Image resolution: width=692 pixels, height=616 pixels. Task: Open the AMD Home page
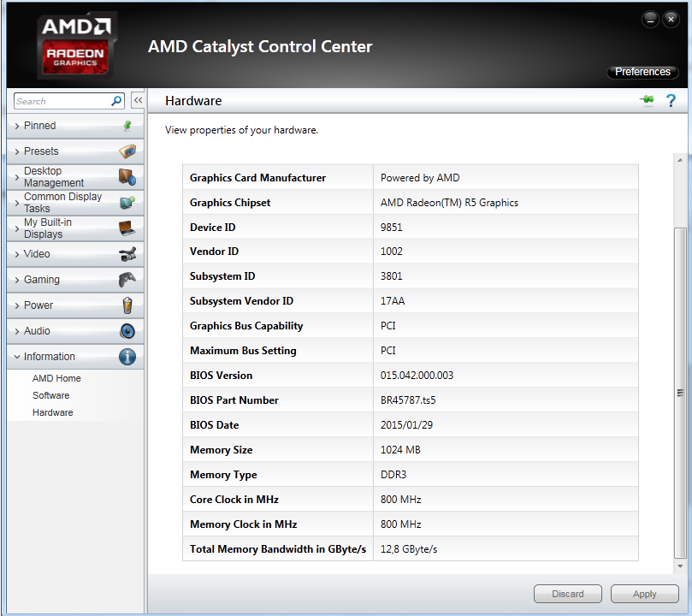coord(56,378)
